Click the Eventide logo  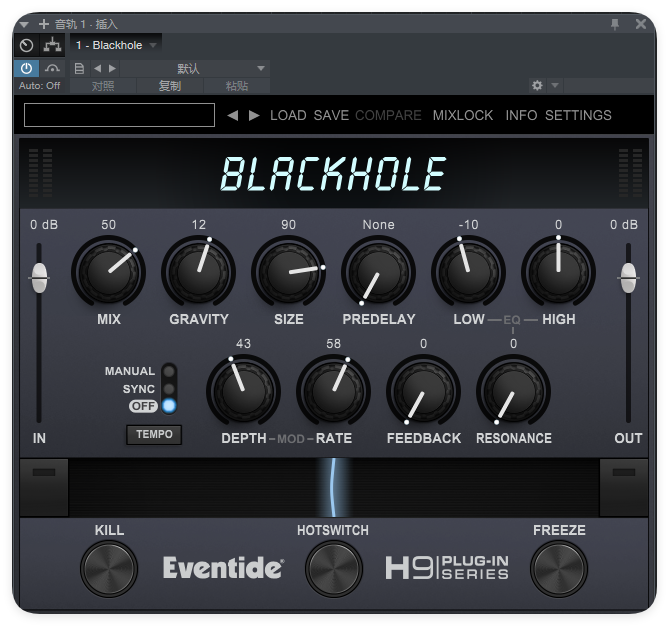[223, 568]
